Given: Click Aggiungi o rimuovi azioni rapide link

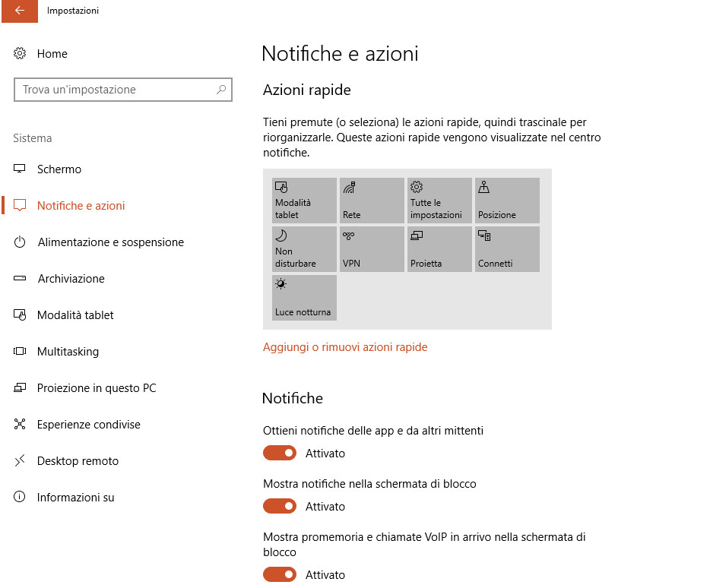Looking at the screenshot, I should [x=345, y=347].
